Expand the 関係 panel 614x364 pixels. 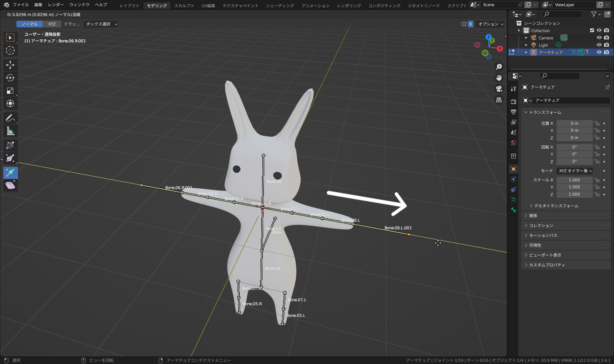(x=566, y=216)
